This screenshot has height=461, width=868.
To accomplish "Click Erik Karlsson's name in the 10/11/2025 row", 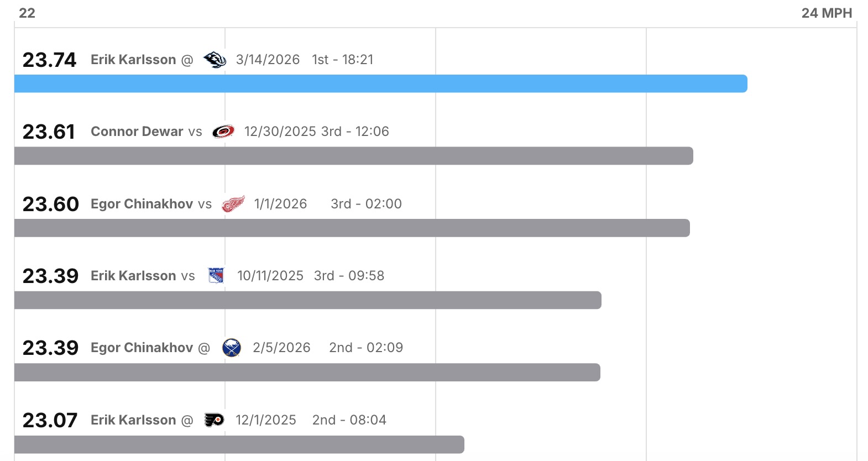I will pyautogui.click(x=133, y=276).
